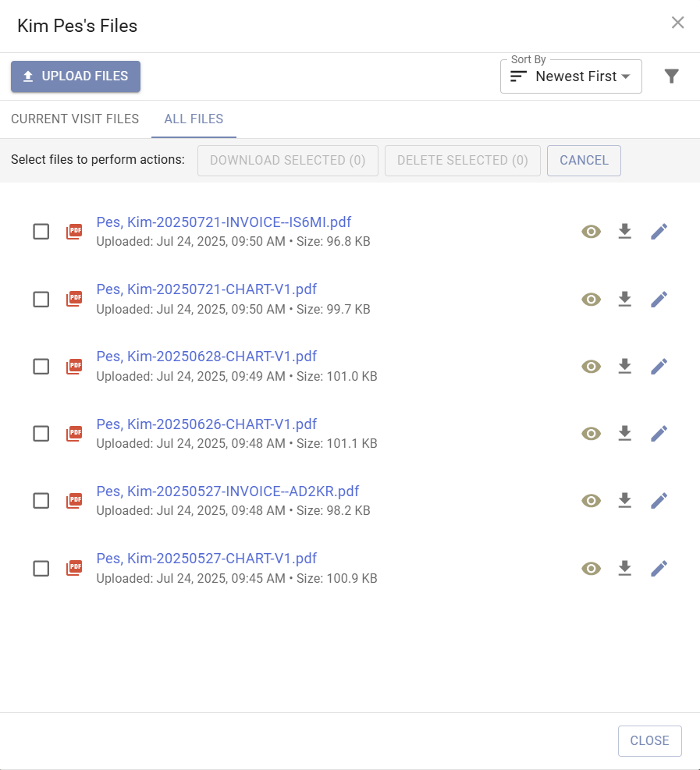
Task: Close the Kim Pes's Files dialog with X
Action: pyautogui.click(x=677, y=23)
